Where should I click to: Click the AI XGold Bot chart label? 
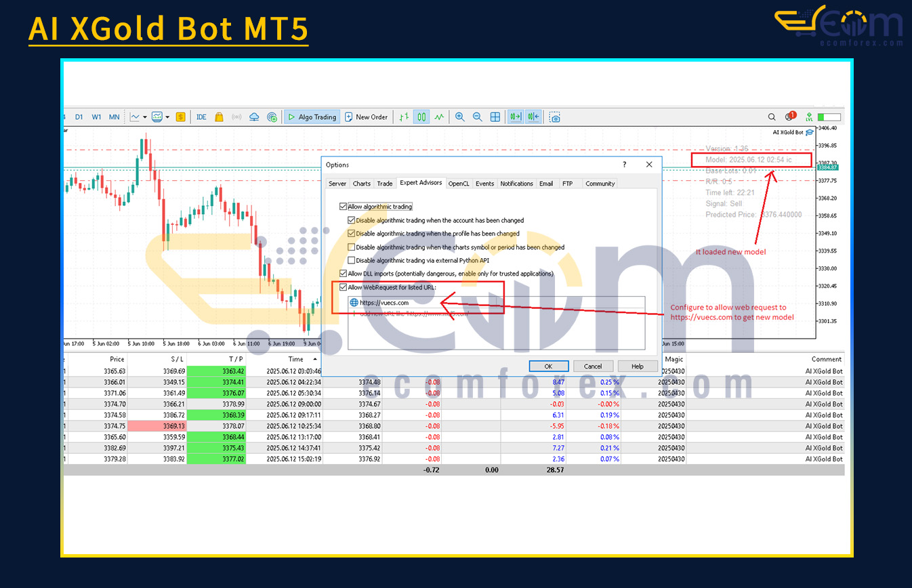[x=788, y=133]
